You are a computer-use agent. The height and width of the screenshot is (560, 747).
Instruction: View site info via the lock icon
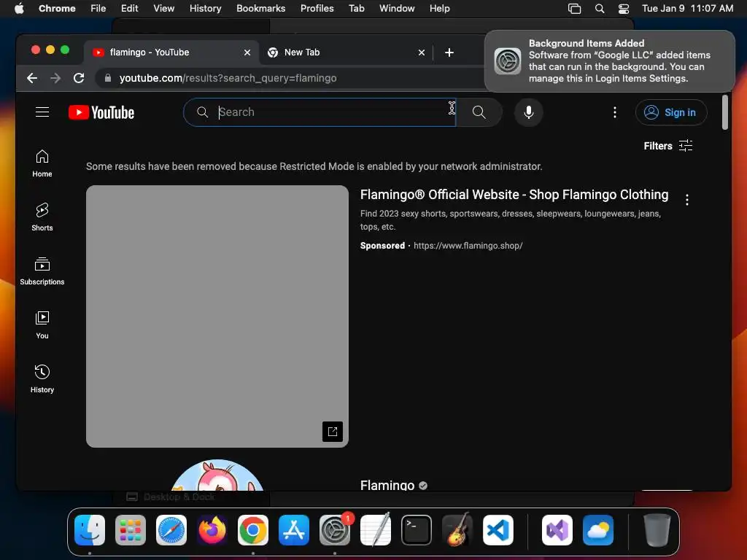108,78
